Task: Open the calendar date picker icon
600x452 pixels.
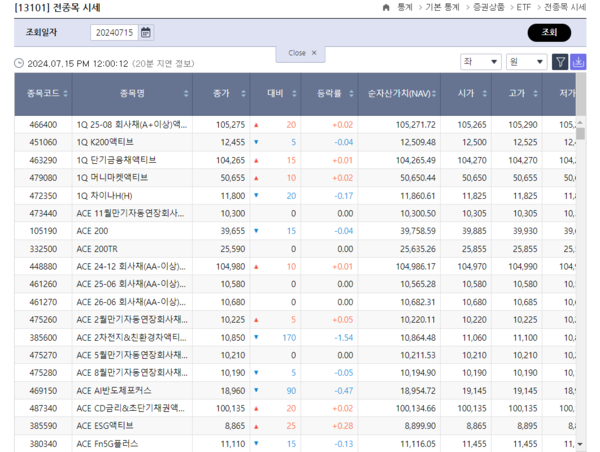Action: click(147, 33)
